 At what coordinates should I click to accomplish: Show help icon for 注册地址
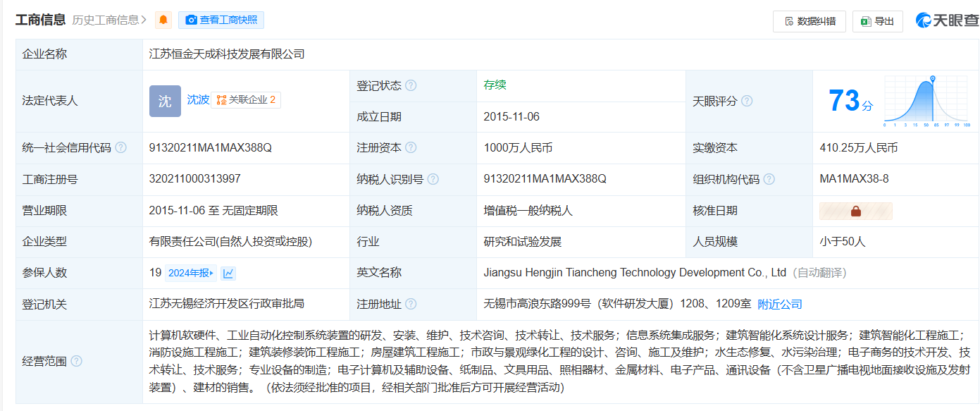[411, 304]
